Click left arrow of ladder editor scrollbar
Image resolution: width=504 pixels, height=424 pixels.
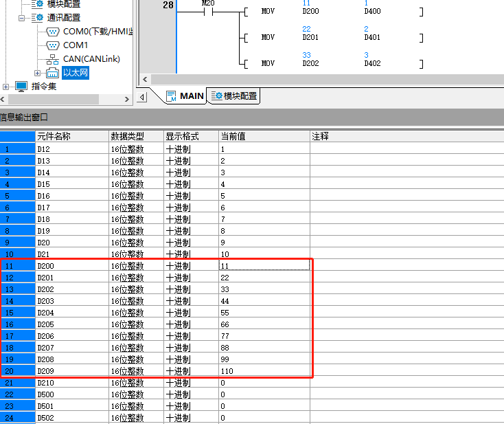[x=145, y=80]
